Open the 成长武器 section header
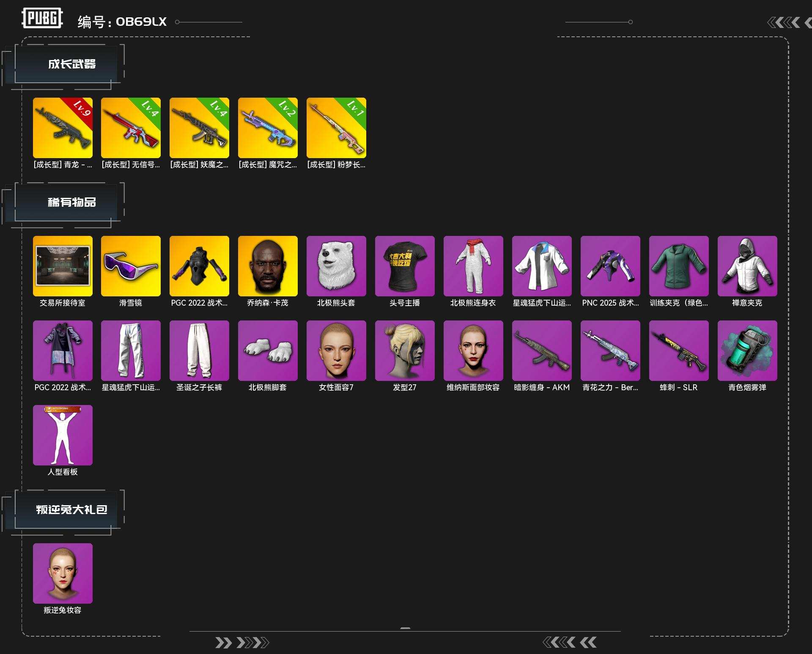812x654 pixels. [71, 64]
